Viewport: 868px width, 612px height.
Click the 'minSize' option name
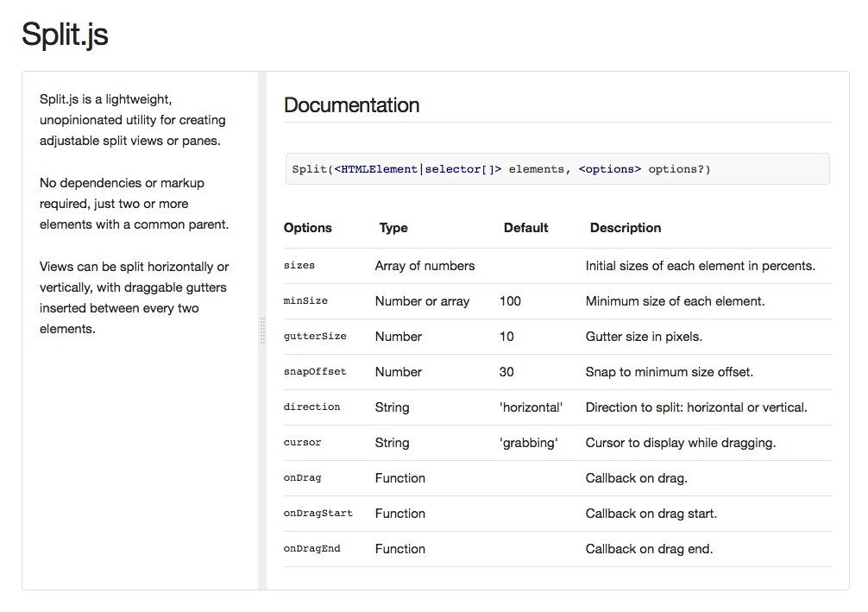coord(305,300)
